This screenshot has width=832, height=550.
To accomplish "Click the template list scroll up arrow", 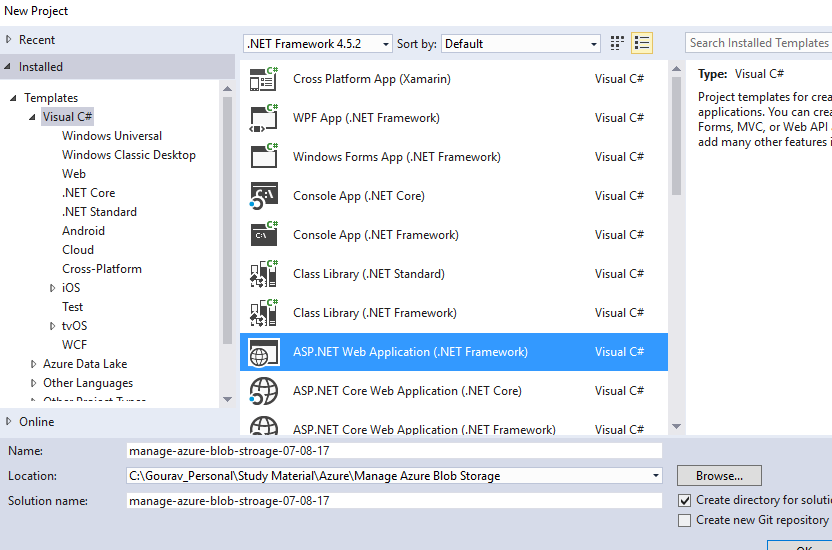I will point(676,69).
